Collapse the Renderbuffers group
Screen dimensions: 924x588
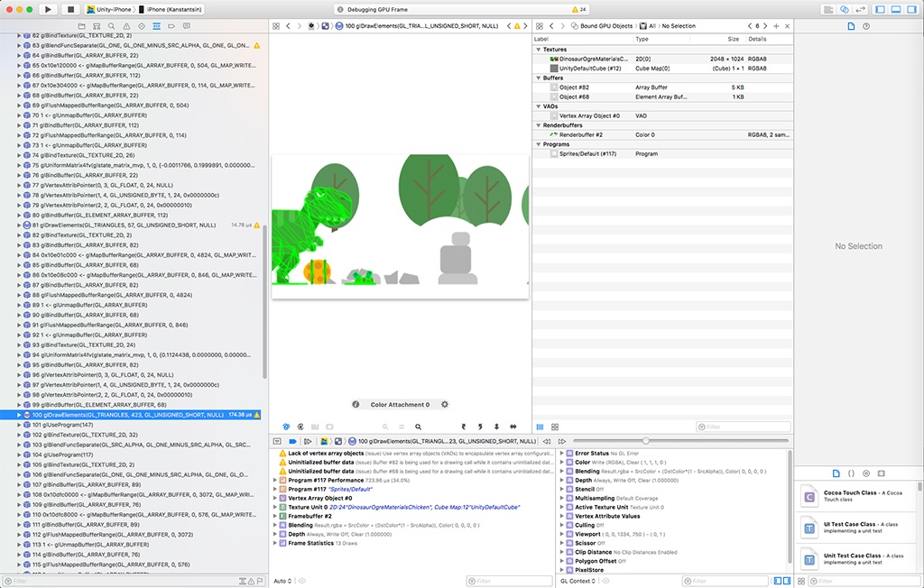pos(538,125)
